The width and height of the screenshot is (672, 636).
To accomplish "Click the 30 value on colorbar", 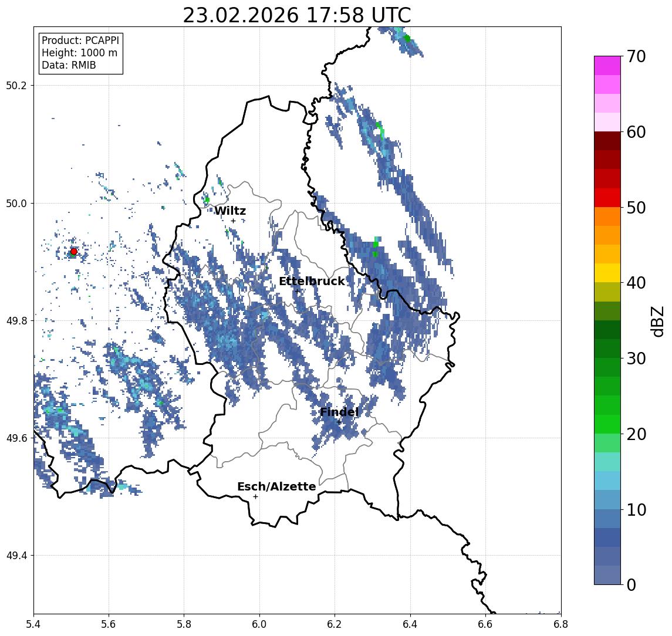I will point(636,358).
